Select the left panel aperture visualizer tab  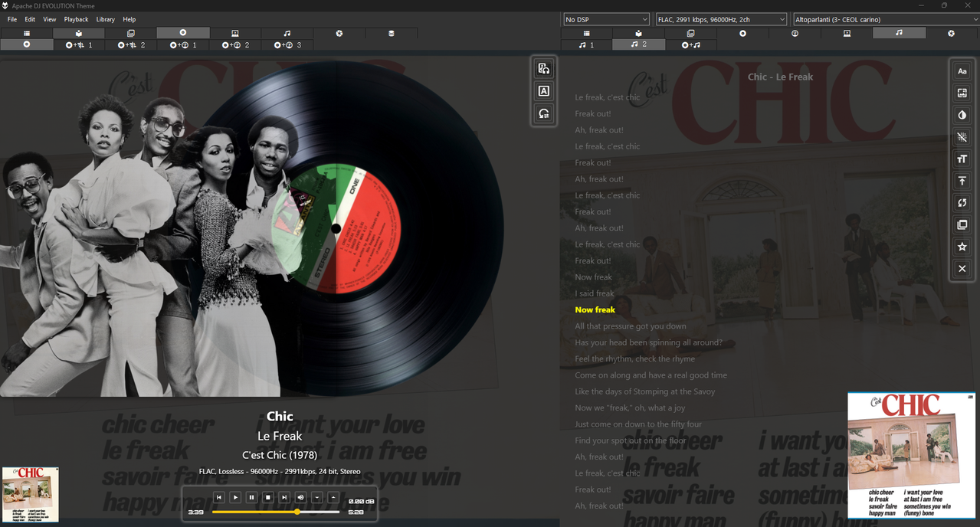click(x=339, y=34)
